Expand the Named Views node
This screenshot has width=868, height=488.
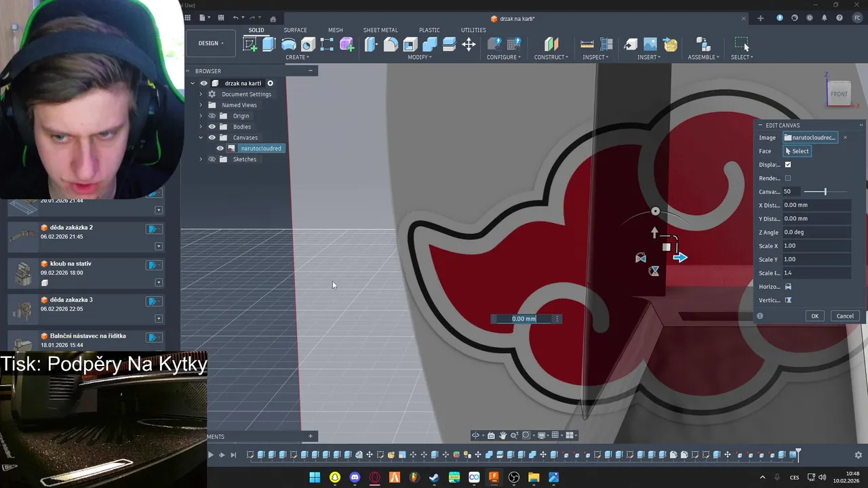201,105
